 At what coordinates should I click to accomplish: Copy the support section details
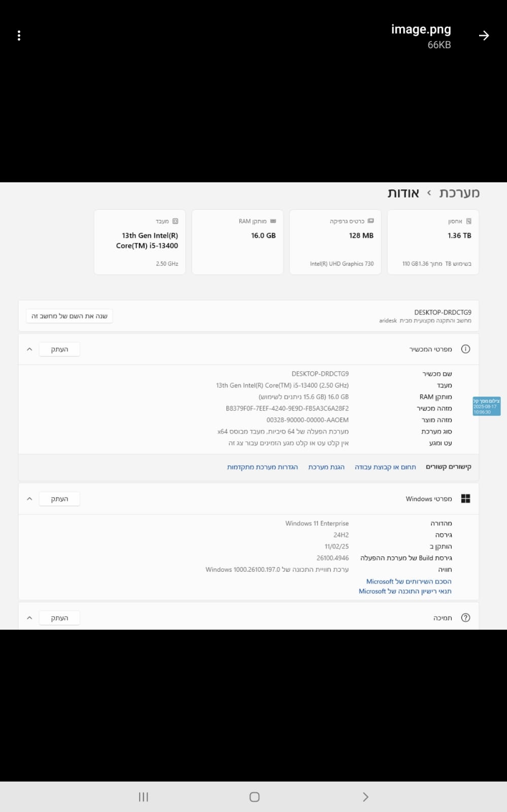coord(59,618)
